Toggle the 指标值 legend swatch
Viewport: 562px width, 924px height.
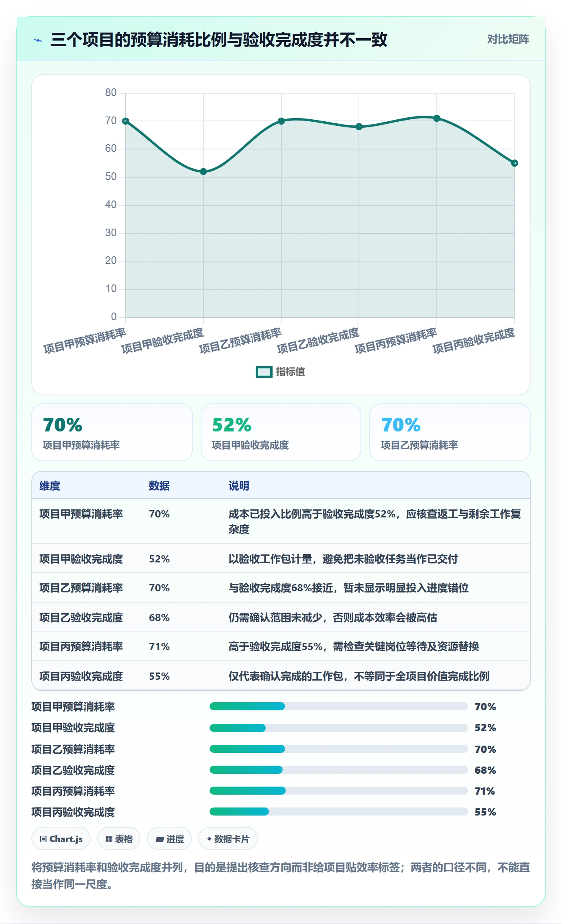[x=264, y=372]
